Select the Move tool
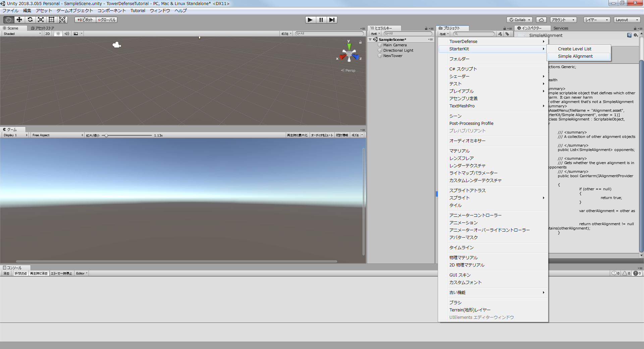The height and width of the screenshot is (349, 644). [x=19, y=20]
